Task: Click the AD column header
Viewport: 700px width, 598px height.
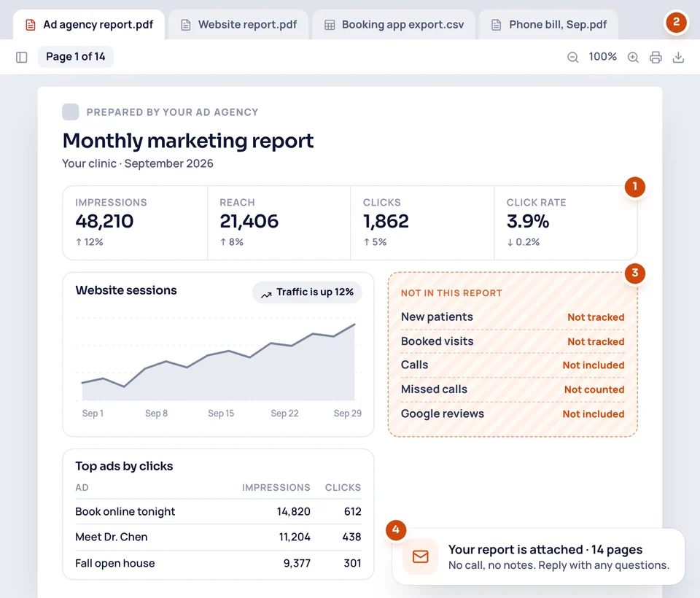Action: [x=82, y=488]
